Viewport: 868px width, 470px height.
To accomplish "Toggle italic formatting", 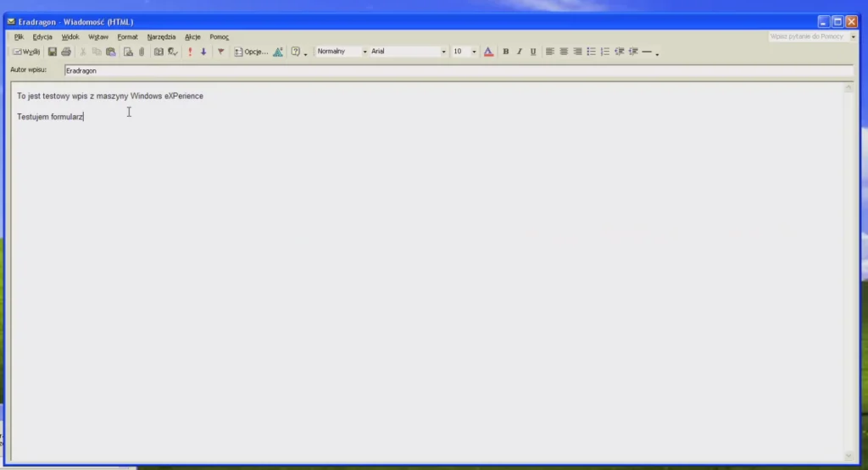I will pyautogui.click(x=520, y=52).
